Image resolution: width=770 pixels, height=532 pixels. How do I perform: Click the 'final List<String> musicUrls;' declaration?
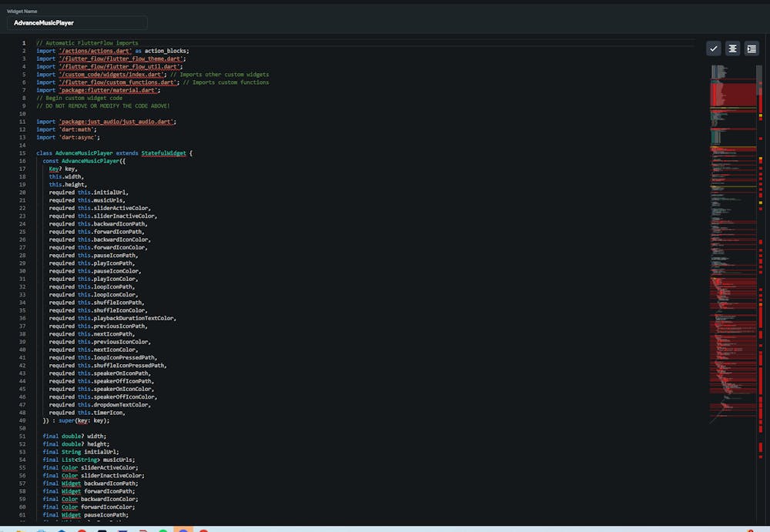pyautogui.click(x=89, y=460)
